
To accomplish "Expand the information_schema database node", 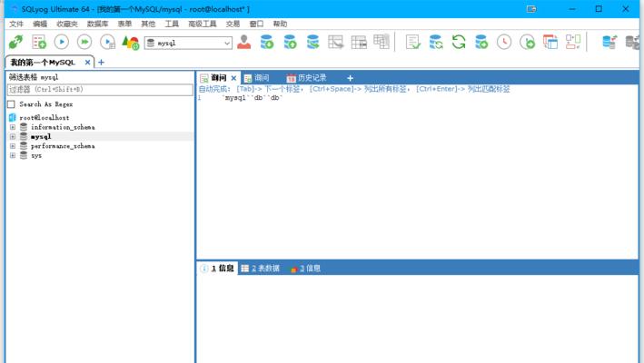I will point(13,127).
